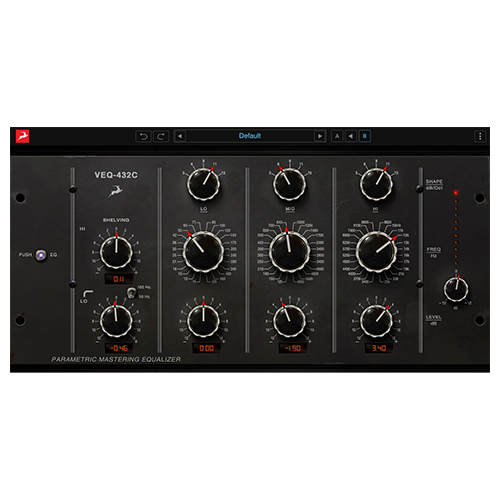Flip the 100 Hz / 50 Hz switch
Screen dimensions: 500x500
[132, 293]
